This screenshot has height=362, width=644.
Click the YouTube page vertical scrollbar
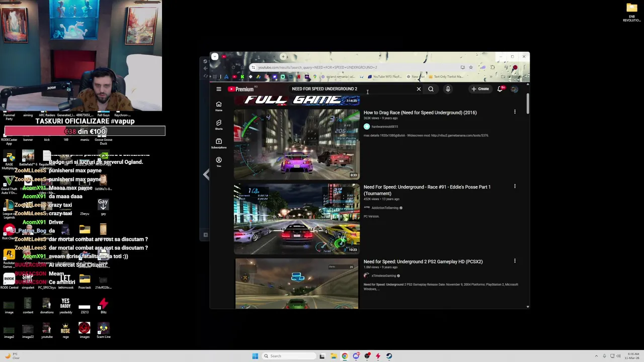coord(527,103)
